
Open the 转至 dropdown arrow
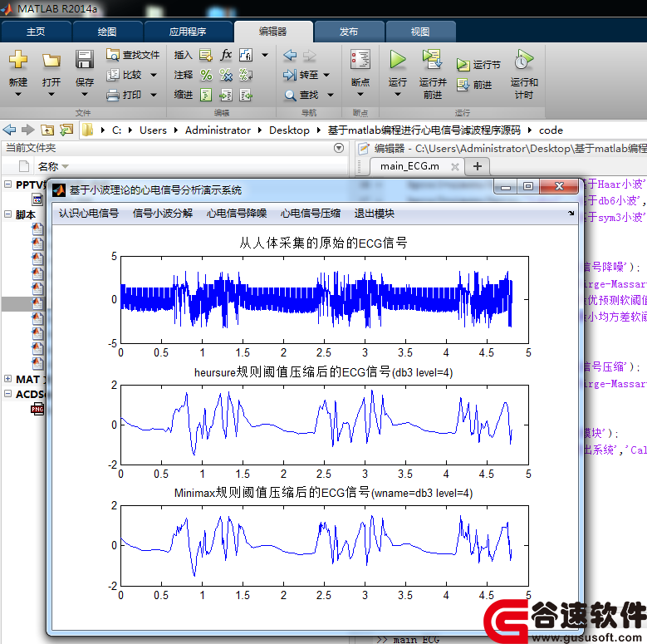[x=326, y=75]
